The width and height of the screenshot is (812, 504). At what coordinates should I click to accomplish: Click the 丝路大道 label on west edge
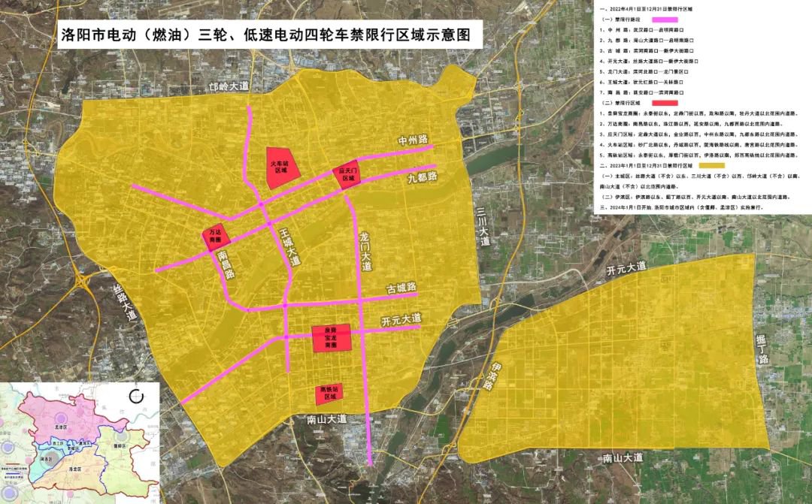(126, 300)
